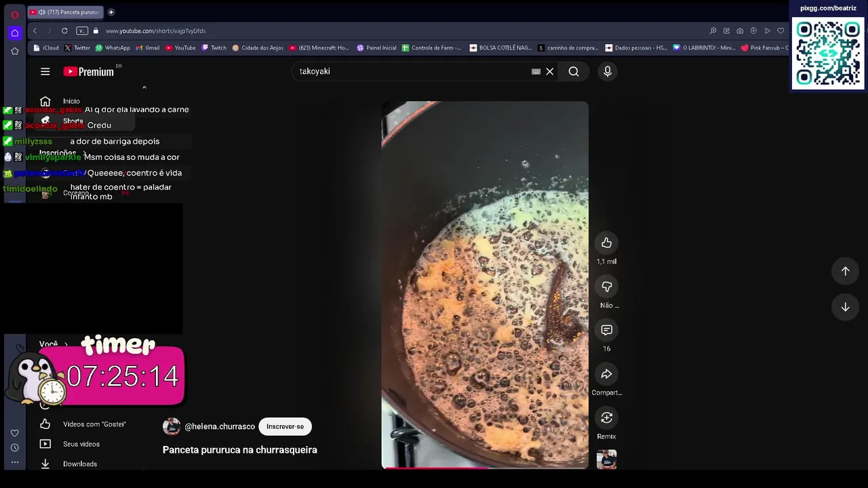
Task: Click the zoom/search icon in address bar
Action: pos(713,30)
